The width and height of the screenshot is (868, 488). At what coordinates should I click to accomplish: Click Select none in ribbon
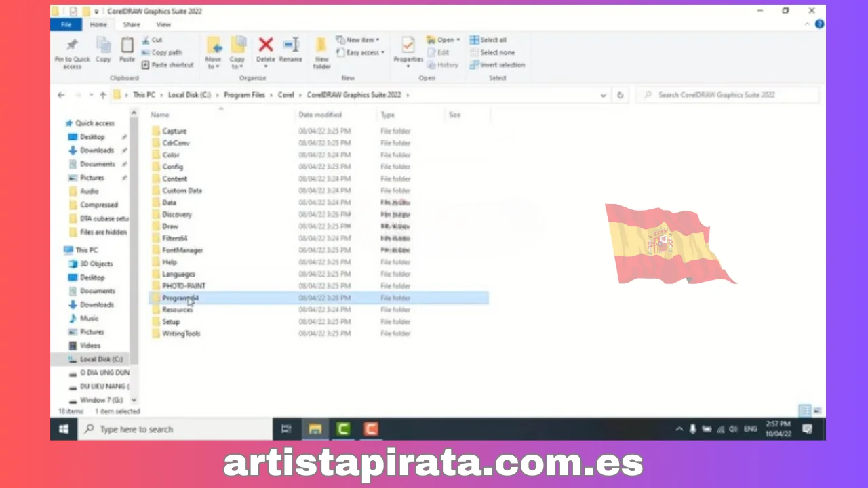(x=492, y=52)
